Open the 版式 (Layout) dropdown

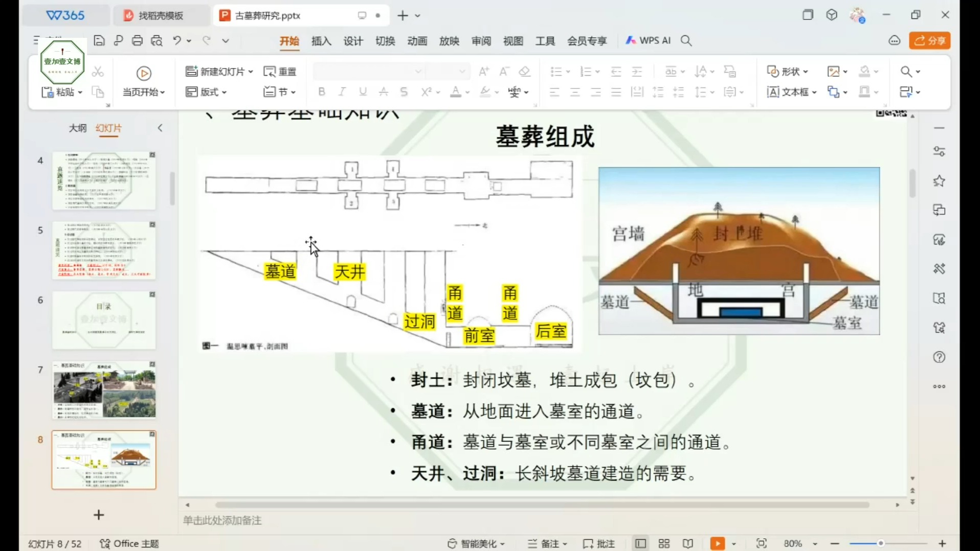point(207,92)
